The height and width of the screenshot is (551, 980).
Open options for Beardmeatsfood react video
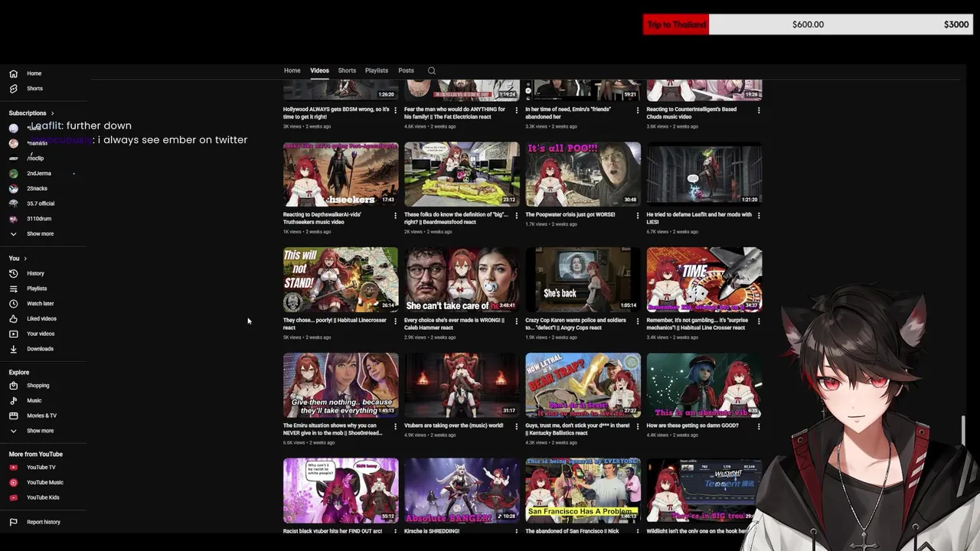point(516,216)
